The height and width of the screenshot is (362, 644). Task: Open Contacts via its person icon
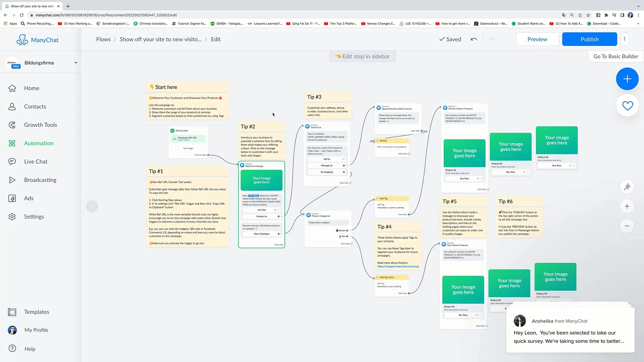point(12,107)
